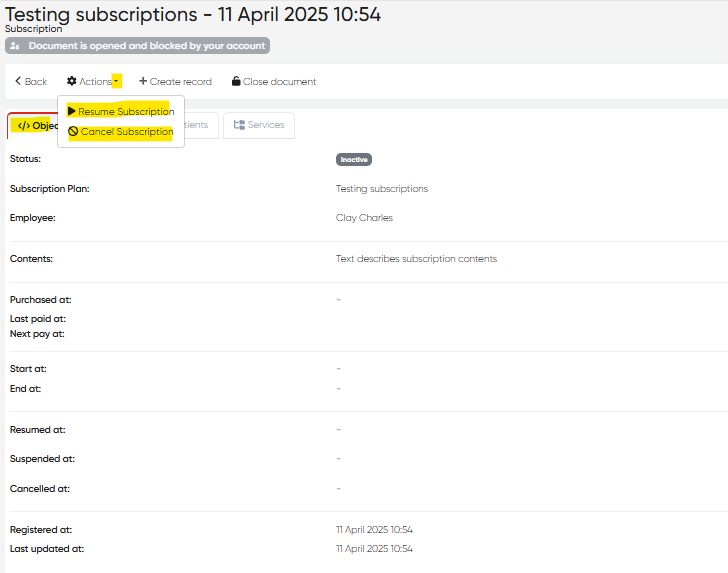Click the user icon in the blocked document badge
Screen dimensions: 728x573
click(15, 46)
